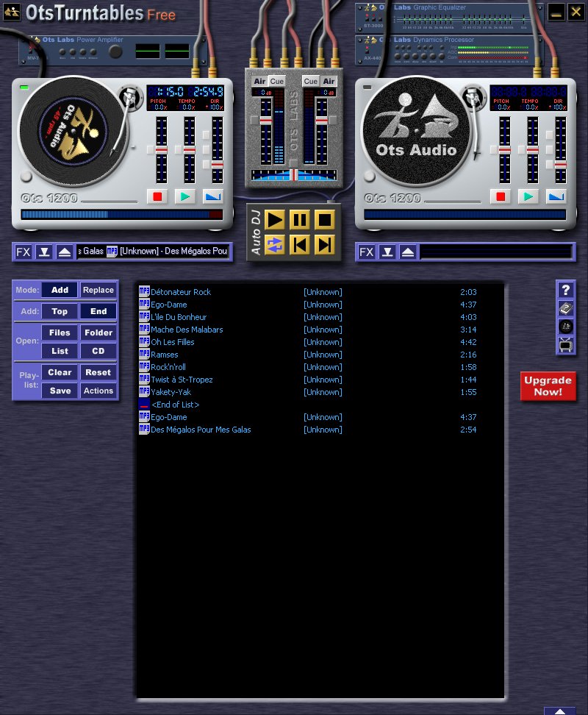This screenshot has height=715, width=588.
Task: Stop the left deck with its red button
Action: coord(157,196)
